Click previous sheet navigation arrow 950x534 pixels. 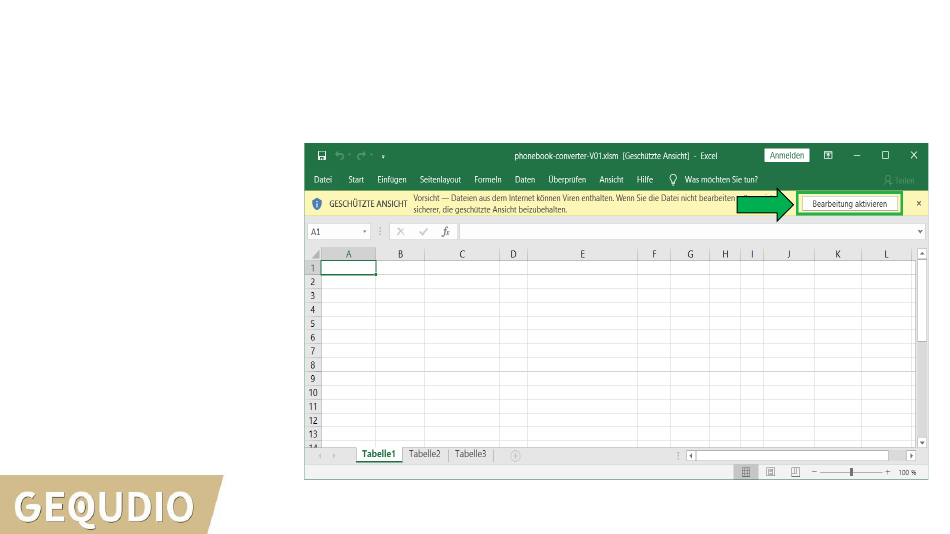tap(320, 455)
